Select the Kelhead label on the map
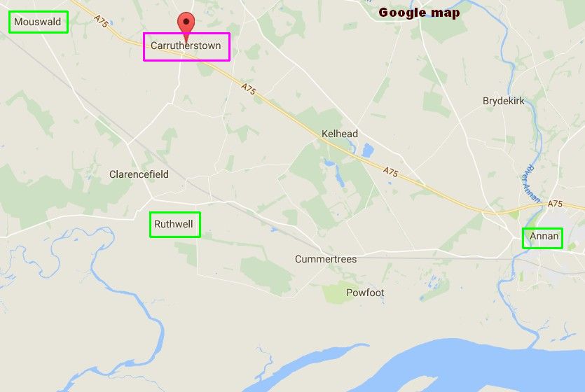The width and height of the screenshot is (585, 392). click(340, 134)
